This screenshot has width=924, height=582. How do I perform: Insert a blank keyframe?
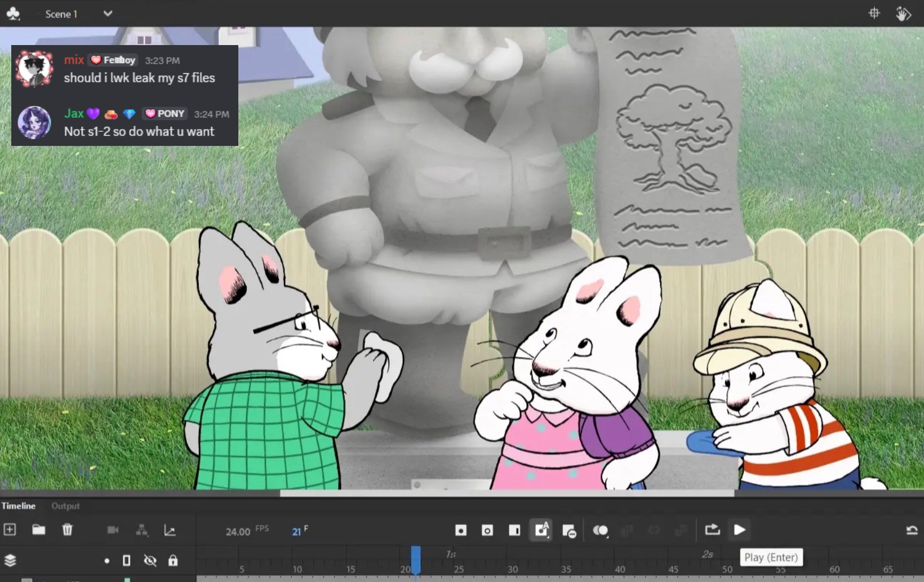coord(487,530)
